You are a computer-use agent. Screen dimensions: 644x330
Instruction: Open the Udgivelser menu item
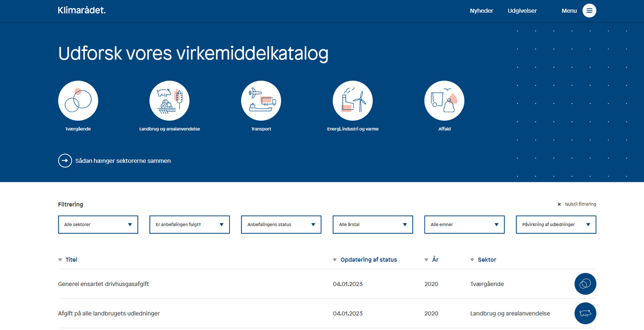coord(522,10)
